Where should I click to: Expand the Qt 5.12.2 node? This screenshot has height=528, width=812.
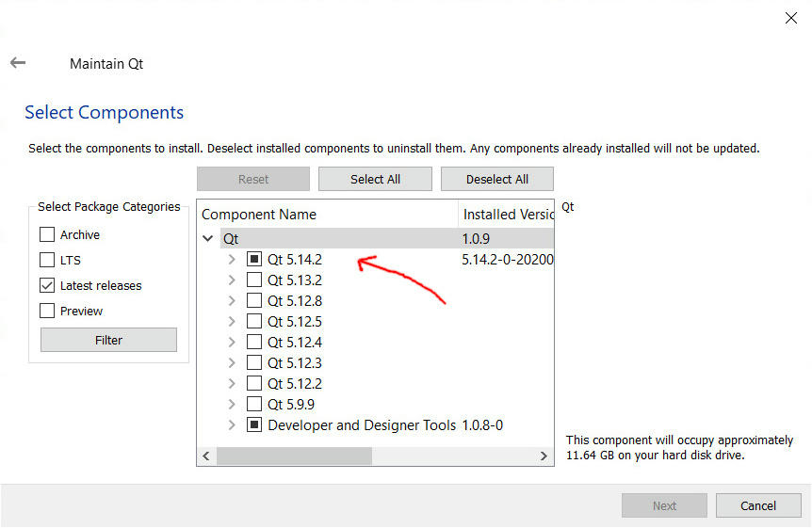[x=232, y=384]
